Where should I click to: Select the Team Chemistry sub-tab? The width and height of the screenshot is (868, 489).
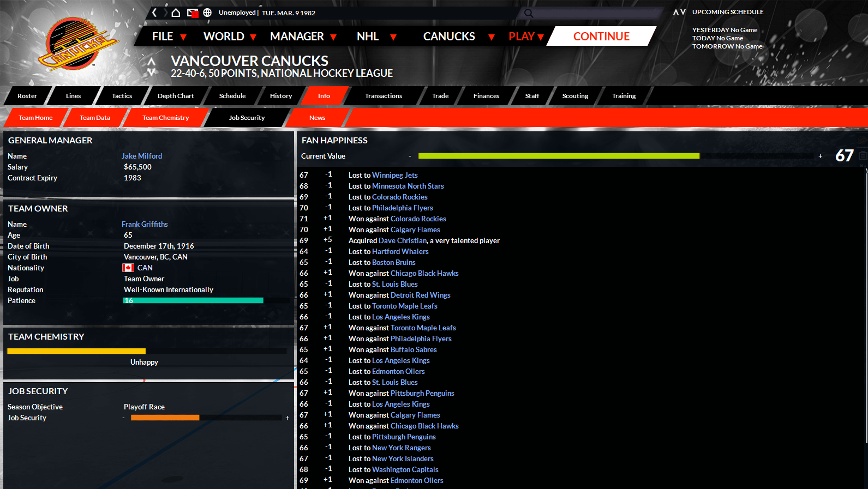click(165, 118)
